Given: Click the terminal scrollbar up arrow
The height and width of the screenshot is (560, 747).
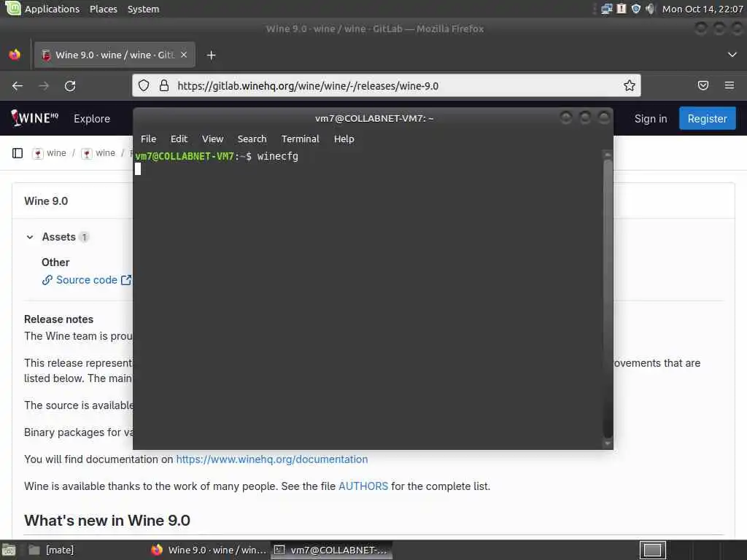Looking at the screenshot, I should (x=608, y=155).
